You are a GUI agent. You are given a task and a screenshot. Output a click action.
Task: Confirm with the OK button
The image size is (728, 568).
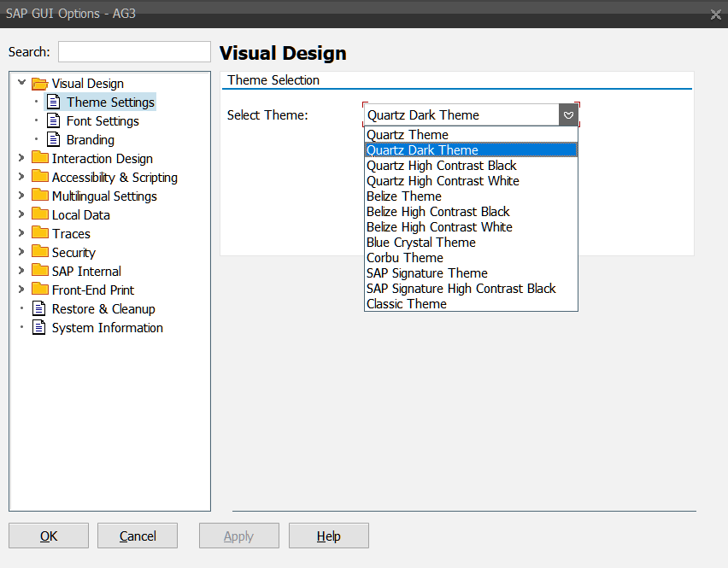pos(49,536)
